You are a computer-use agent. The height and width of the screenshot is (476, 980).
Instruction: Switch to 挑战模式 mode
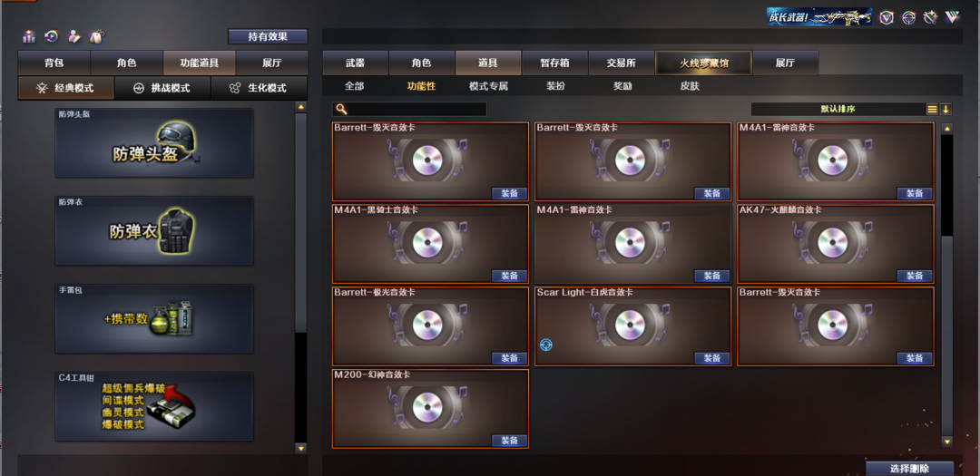tap(163, 88)
